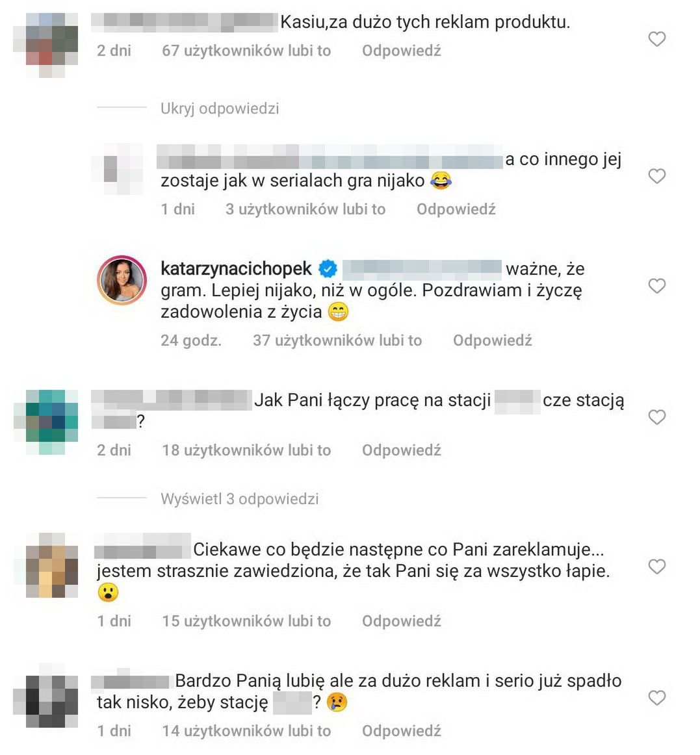View '67 użytkowników lubi to' likes list
The width and height of the screenshot is (700, 755).
[x=246, y=51]
